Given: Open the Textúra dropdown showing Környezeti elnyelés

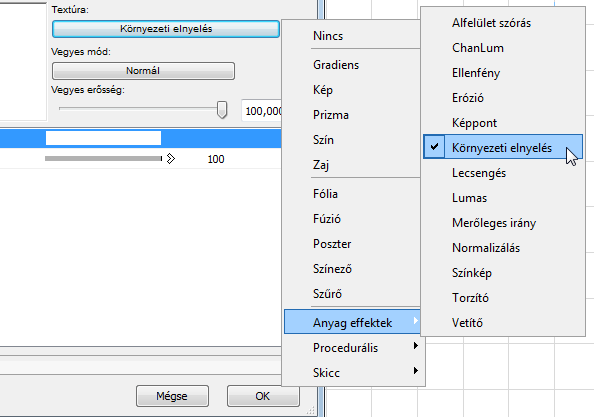Looking at the screenshot, I should click(x=166, y=29).
